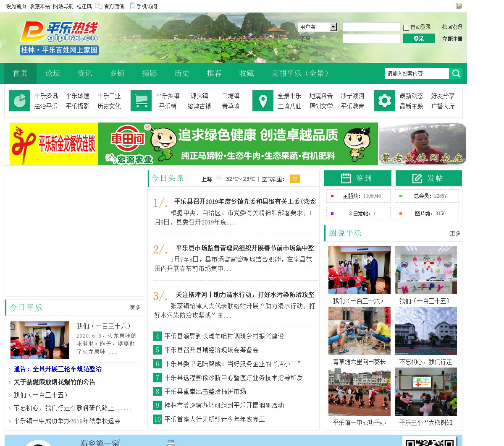Open the 青草塘六里向日葵长 photo thumbnail
This screenshot has height=446, width=504.
359,331
